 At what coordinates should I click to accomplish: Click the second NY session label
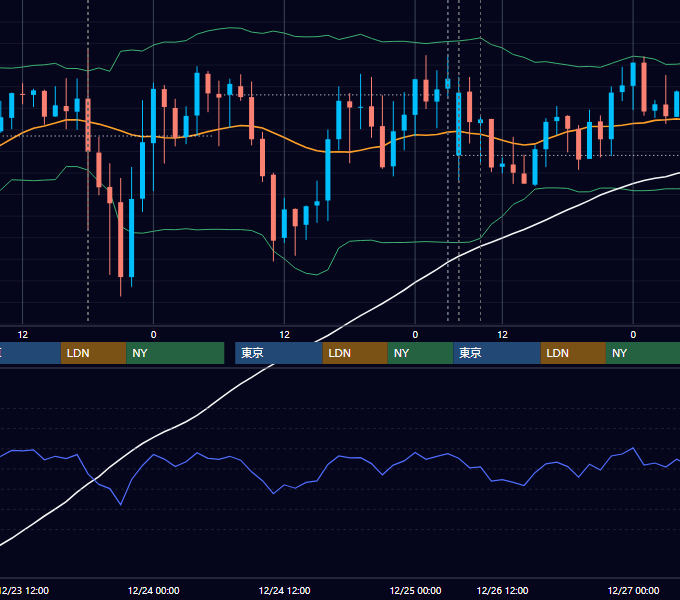[420, 353]
